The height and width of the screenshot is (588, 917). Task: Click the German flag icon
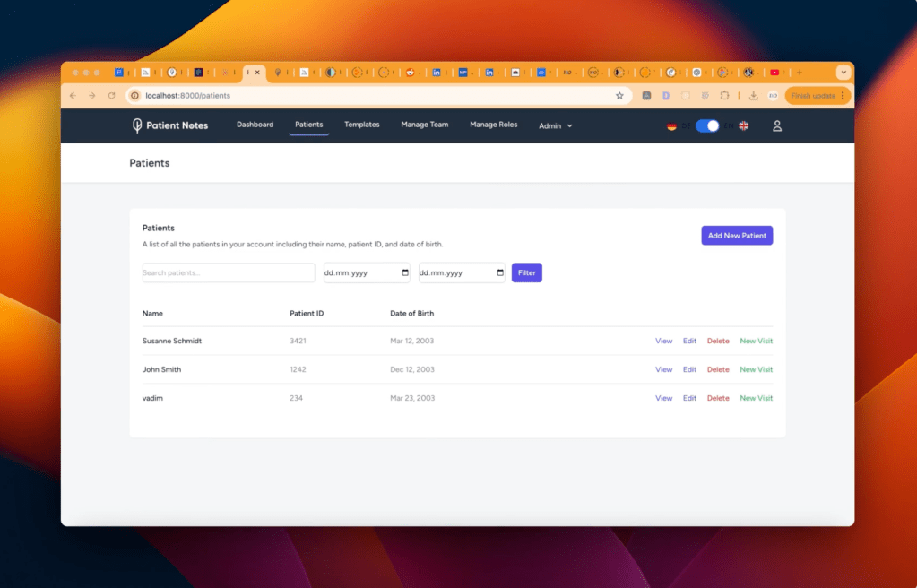pos(671,125)
